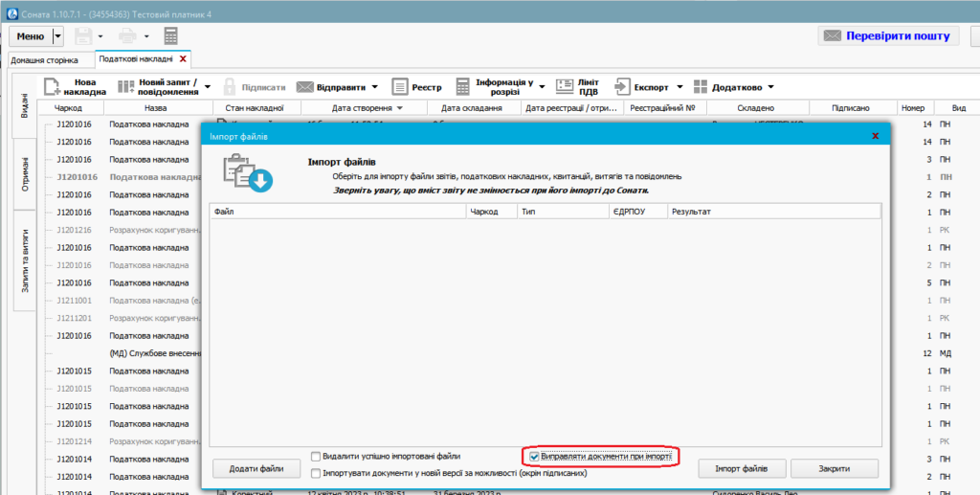
Task: Close the Податкові накладні tab
Action: (x=183, y=58)
